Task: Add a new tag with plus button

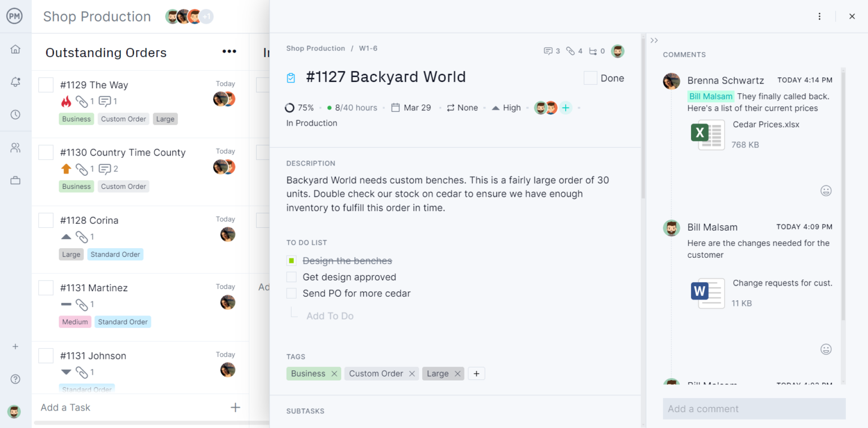Action: (x=476, y=374)
